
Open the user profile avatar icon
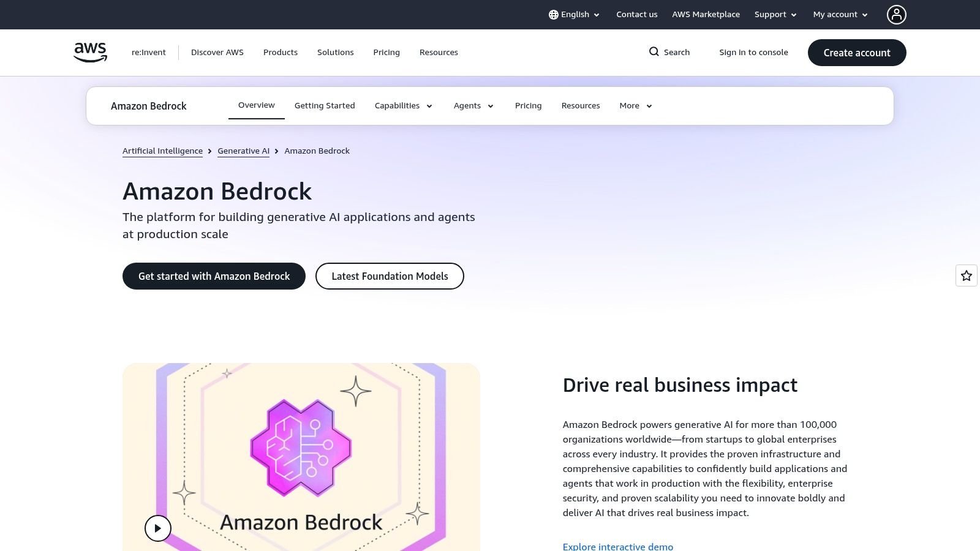click(x=896, y=15)
